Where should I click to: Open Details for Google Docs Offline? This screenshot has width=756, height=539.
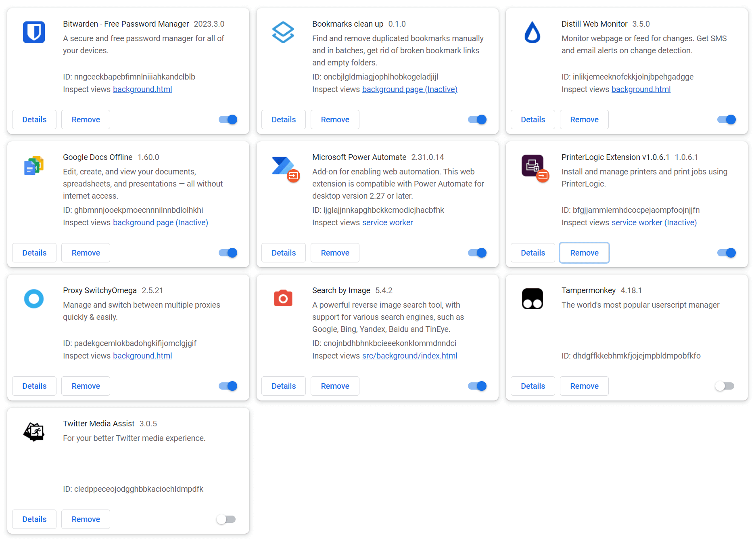[34, 253]
